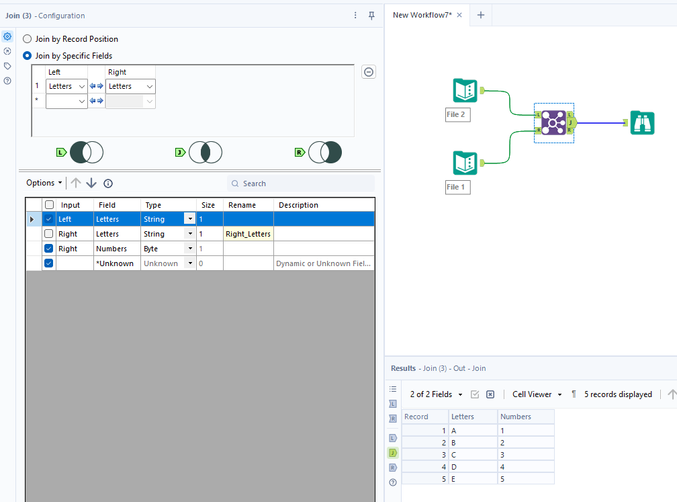Show L output anchor in results sidebar
Image resolution: width=677 pixels, height=502 pixels.
click(393, 438)
